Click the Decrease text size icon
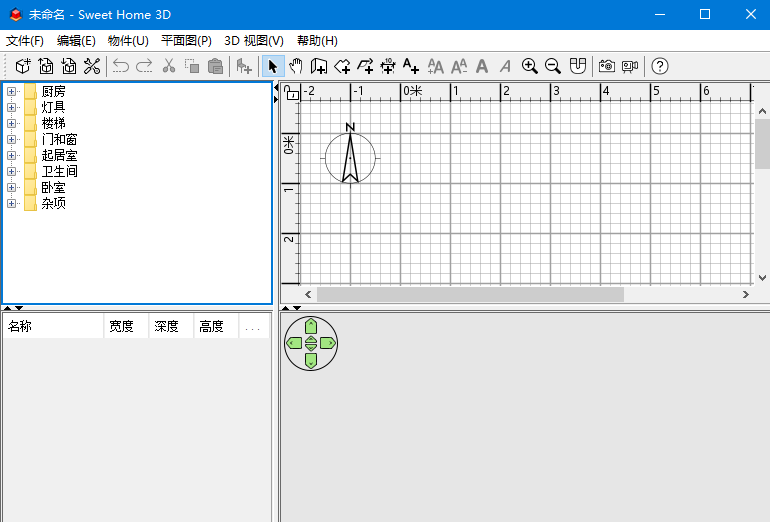The width and height of the screenshot is (770, 522). (x=459, y=66)
